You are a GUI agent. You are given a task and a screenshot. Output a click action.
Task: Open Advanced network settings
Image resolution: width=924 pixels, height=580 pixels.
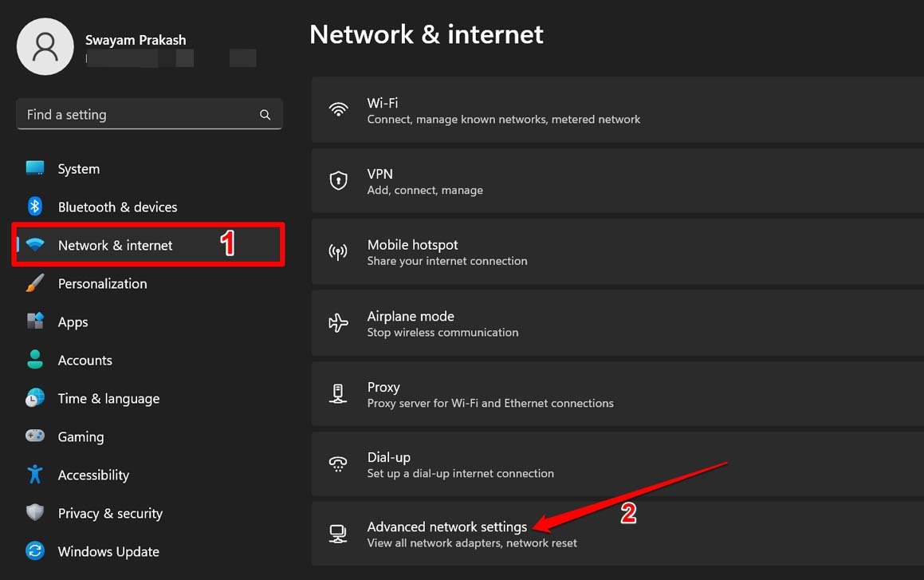[x=617, y=534]
